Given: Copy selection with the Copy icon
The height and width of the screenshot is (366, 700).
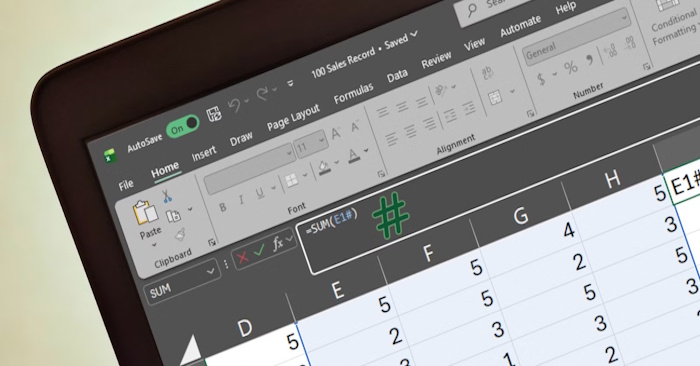Looking at the screenshot, I should coord(173,216).
